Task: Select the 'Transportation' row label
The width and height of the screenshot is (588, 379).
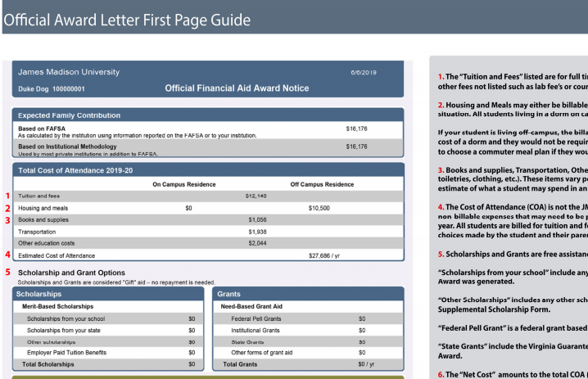Action: point(37,232)
